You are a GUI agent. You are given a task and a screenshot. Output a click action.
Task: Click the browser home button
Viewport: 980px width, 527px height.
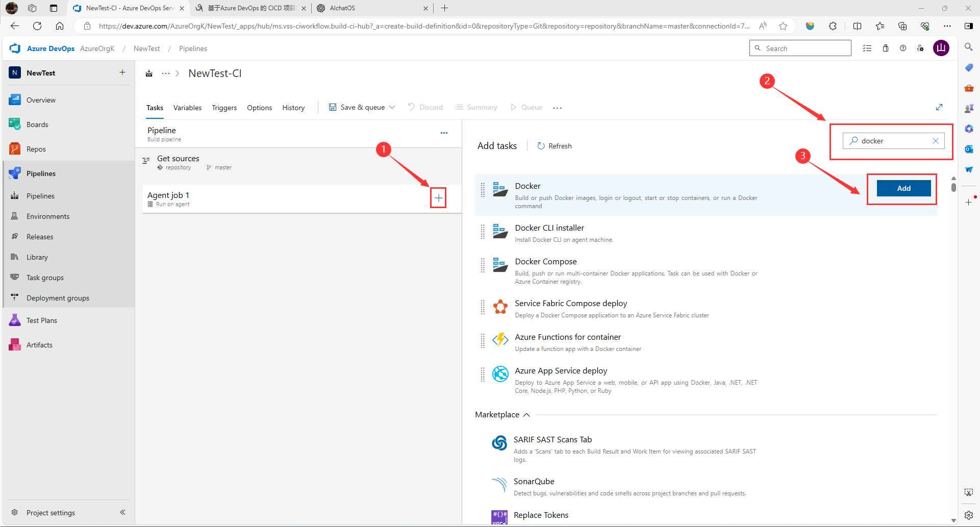(x=60, y=26)
